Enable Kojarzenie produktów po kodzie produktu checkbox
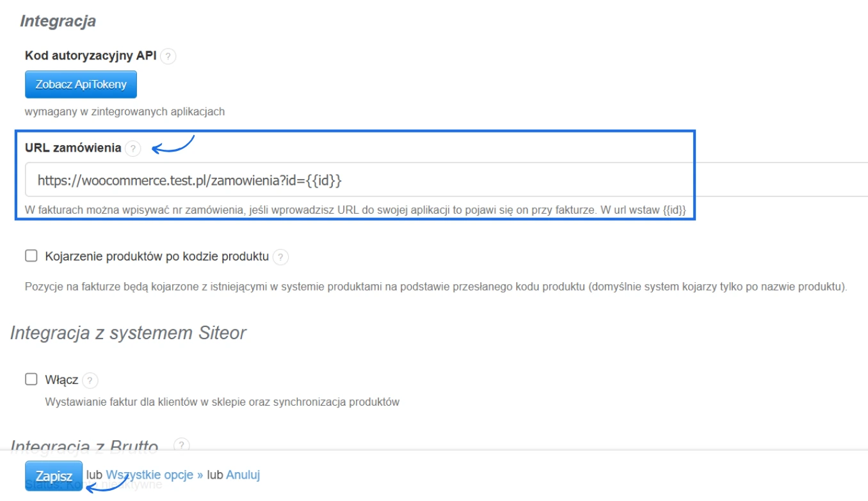 pos(31,256)
